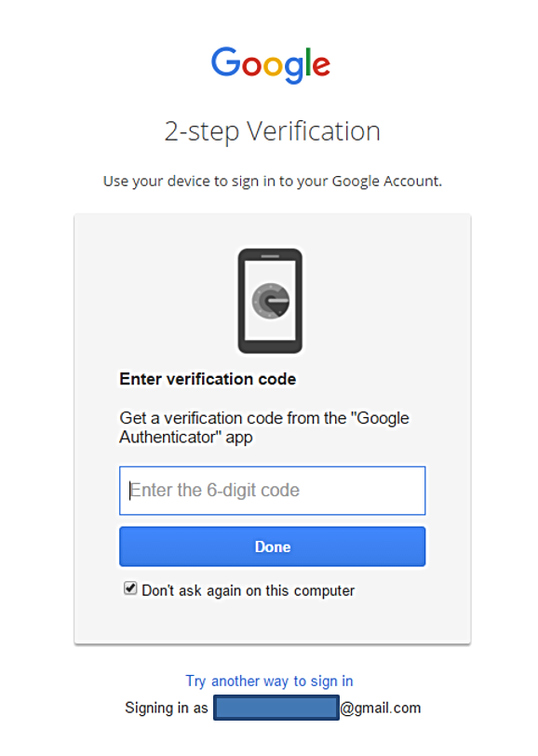
Task: Click the Google logo at top
Action: pos(271,65)
